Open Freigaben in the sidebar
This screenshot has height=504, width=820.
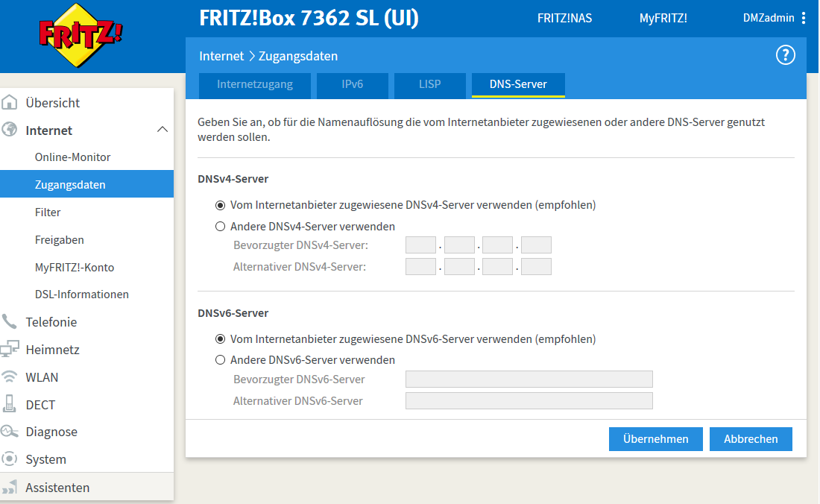(59, 239)
